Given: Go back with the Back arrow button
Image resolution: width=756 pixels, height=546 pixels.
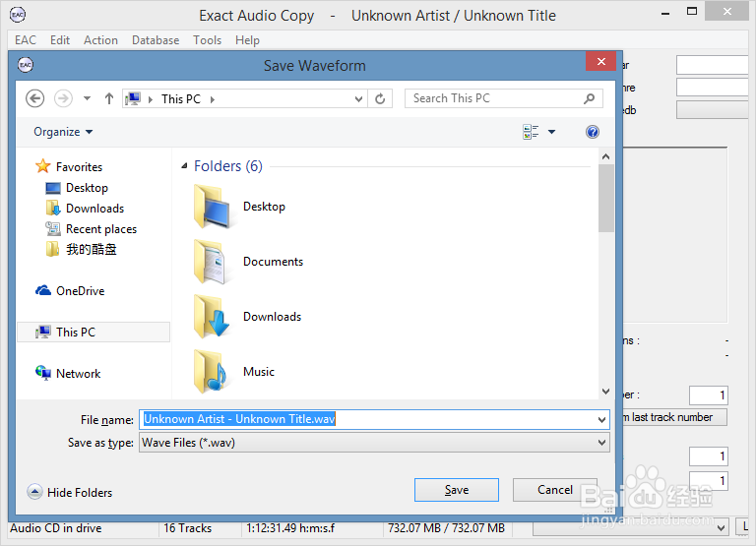Looking at the screenshot, I should tap(34, 98).
